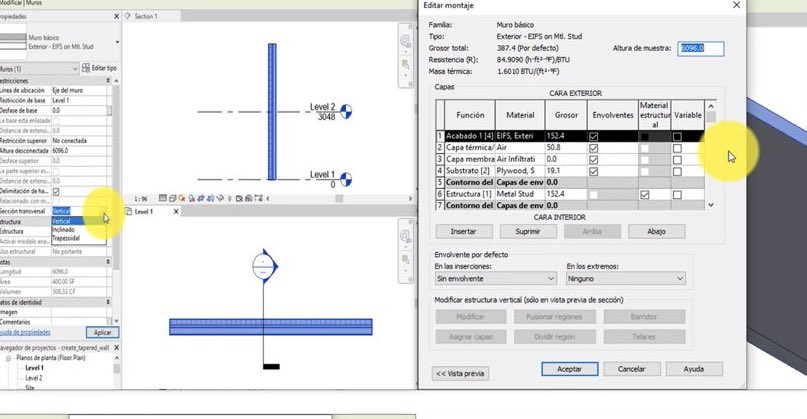Open steering wheel in Section 1 navigation bar
Viewport: 807px width, 419px height.
[406, 41]
